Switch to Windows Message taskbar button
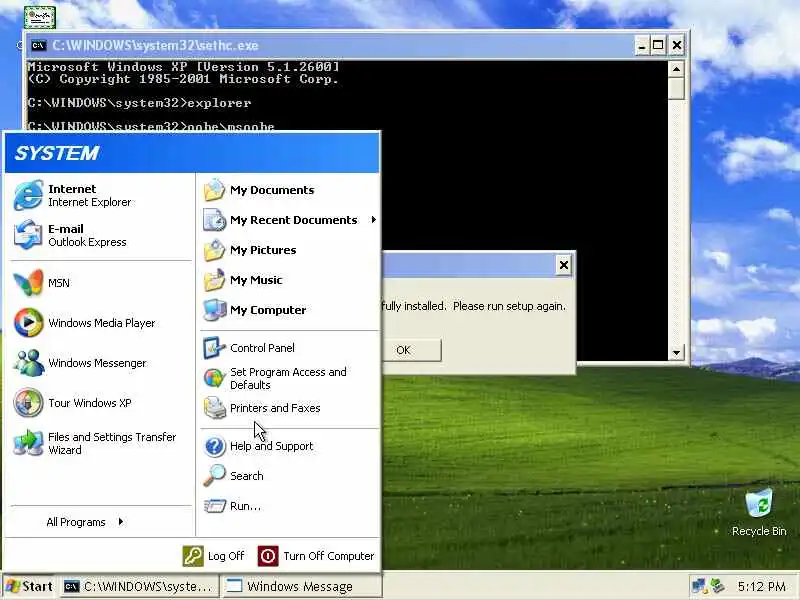Screen dimensions: 800x600 tap(301, 587)
